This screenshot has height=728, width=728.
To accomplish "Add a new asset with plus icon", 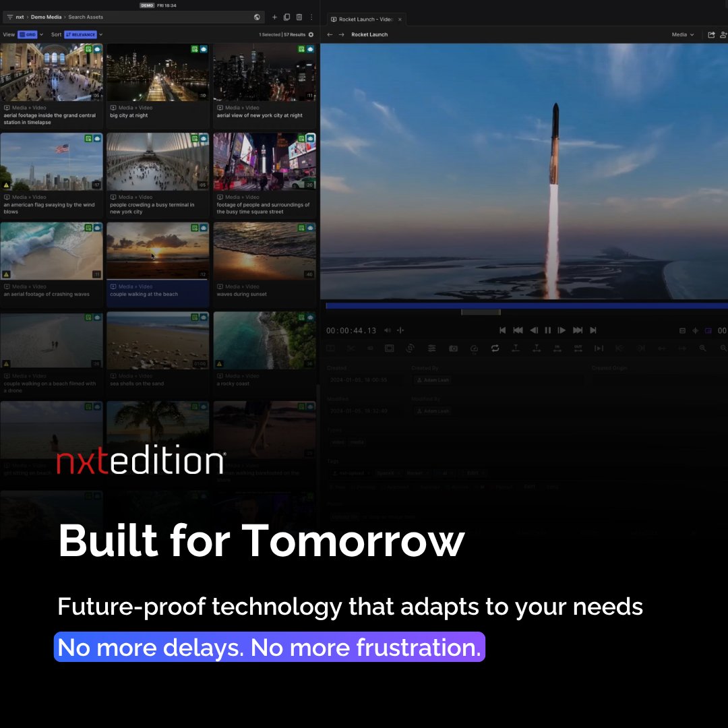I will 274,17.
